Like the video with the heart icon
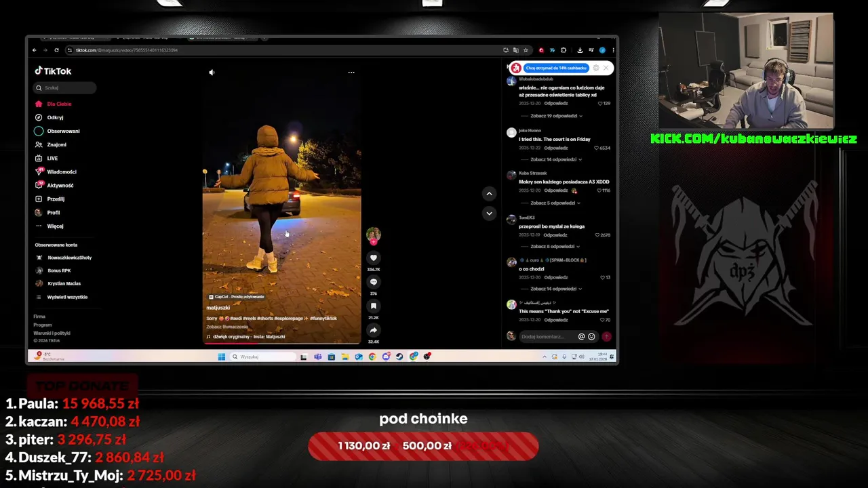Image resolution: width=868 pixels, height=488 pixels. 374,258
